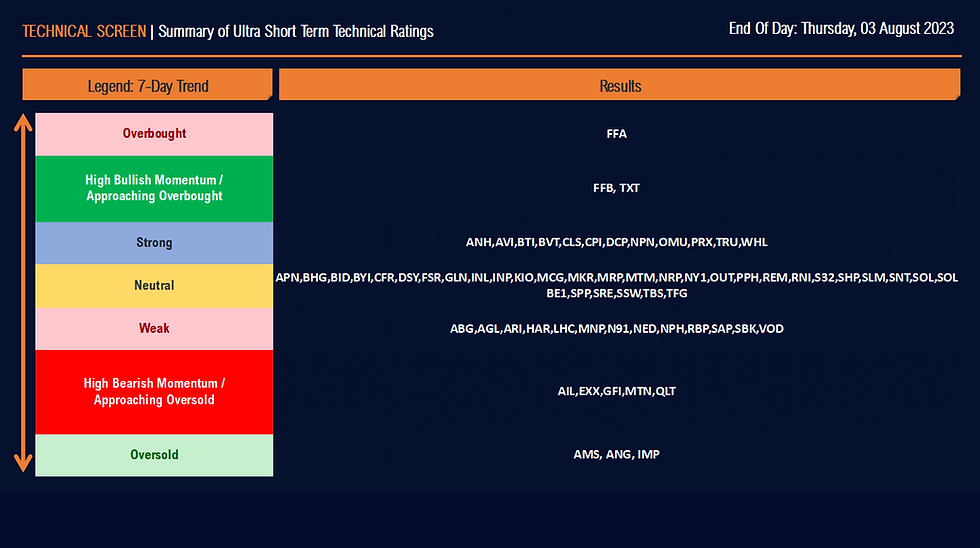Click the 'AMS, ANG, IMP' oversold result
The height and width of the screenshot is (548, 980).
616,454
